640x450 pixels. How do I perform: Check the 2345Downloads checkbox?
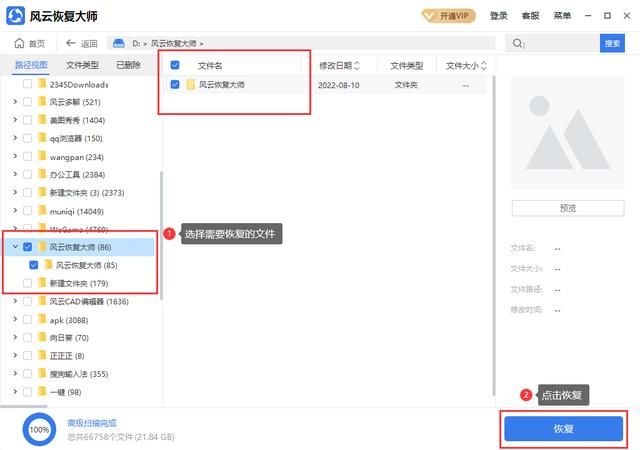click(27, 84)
